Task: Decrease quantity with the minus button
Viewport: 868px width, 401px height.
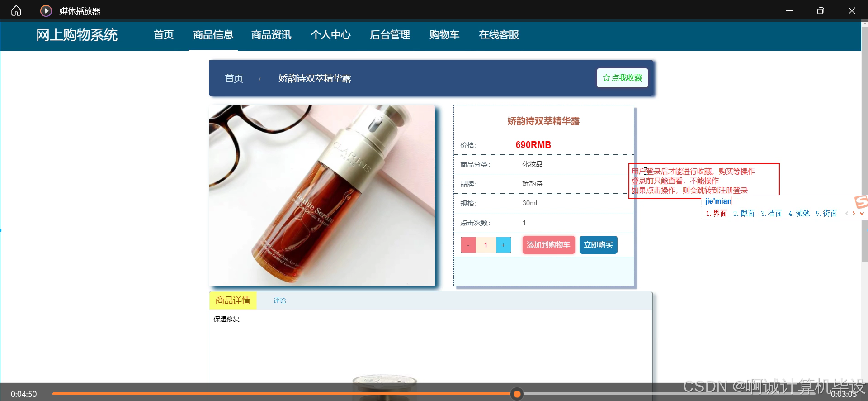Action: [468, 245]
